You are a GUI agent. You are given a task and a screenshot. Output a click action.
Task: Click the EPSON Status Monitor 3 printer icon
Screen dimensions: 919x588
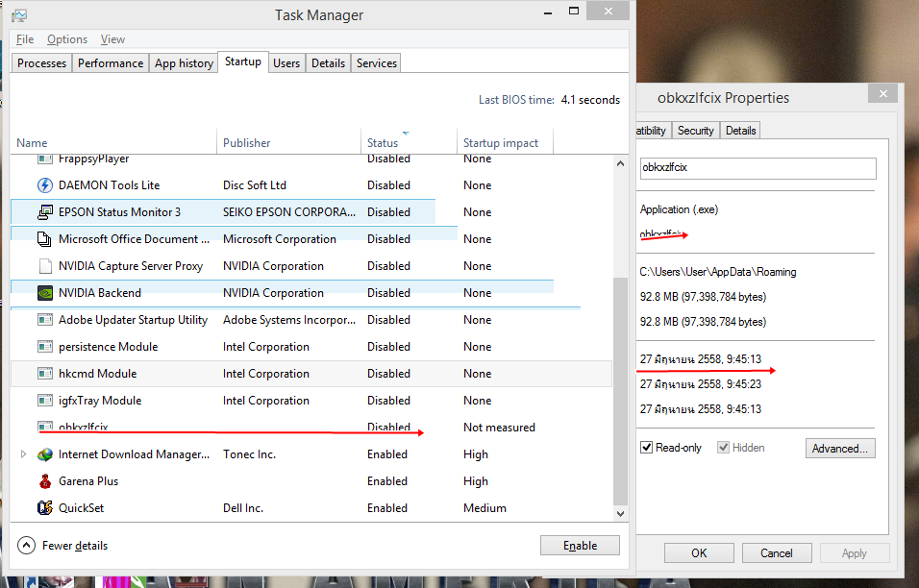(45, 212)
